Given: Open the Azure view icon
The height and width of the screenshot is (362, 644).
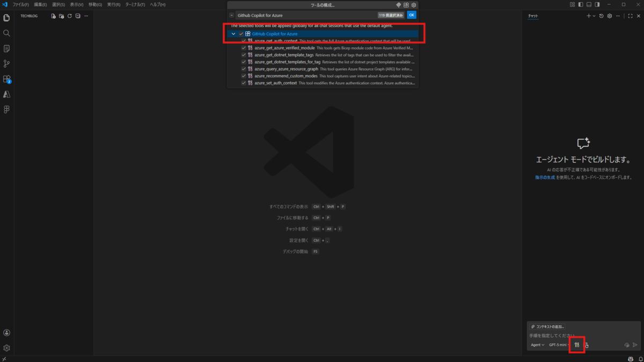Looking at the screenshot, I should 6,94.
